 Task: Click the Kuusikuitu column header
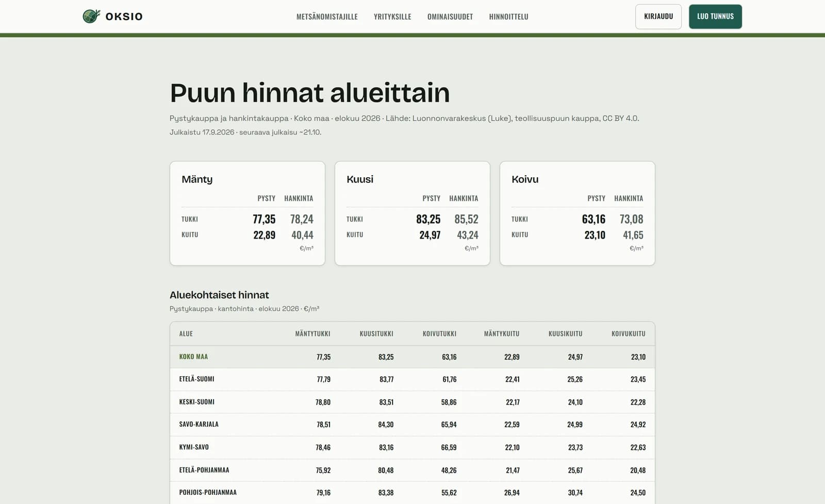tap(566, 333)
